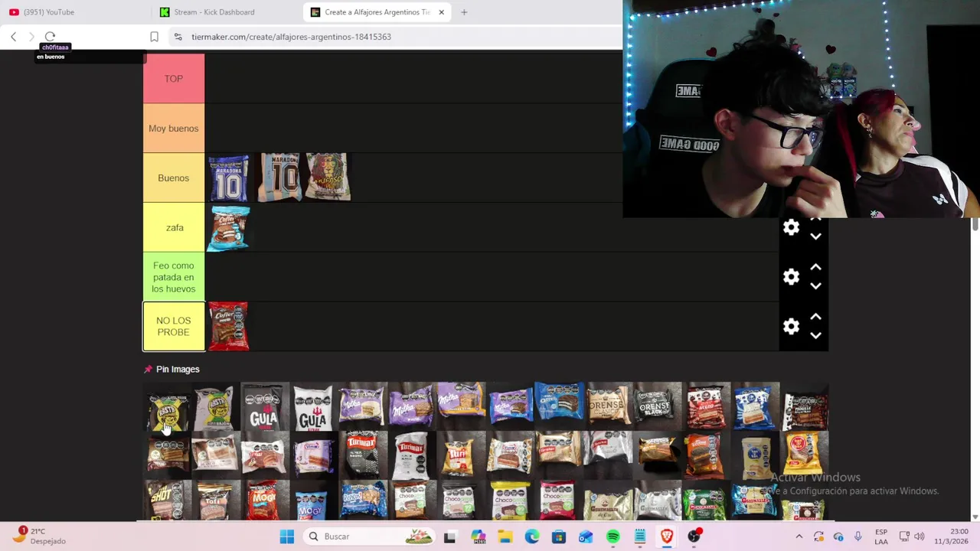The width and height of the screenshot is (980, 551).
Task: Launch Microsoft 365 Copilot from taskbar
Action: tap(478, 536)
